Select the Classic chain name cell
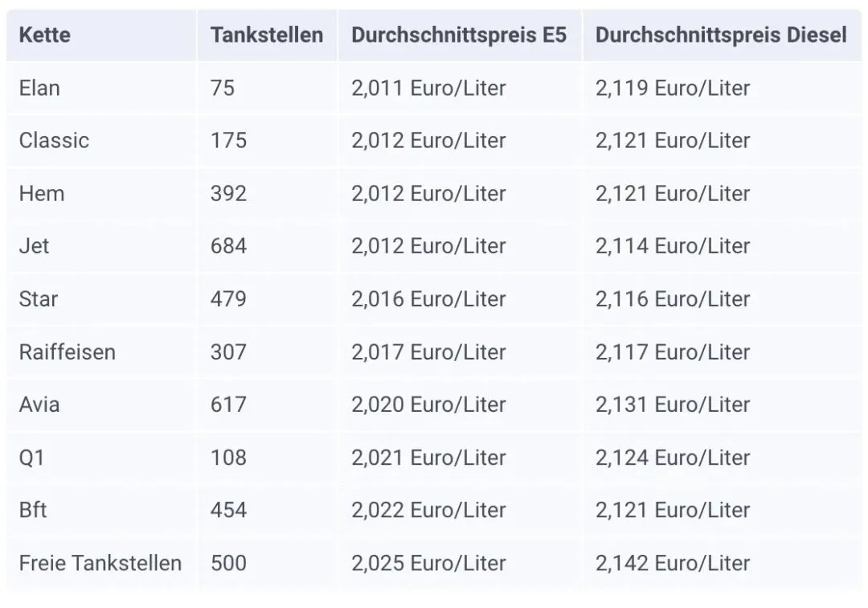This screenshot has height=608, width=868. 54,141
